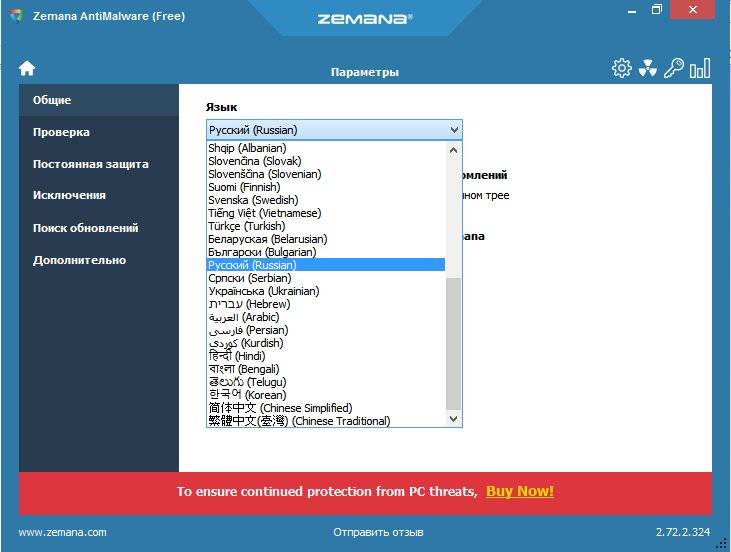The height and width of the screenshot is (552, 731).
Task: Select the Persian language option
Action: coord(326,331)
